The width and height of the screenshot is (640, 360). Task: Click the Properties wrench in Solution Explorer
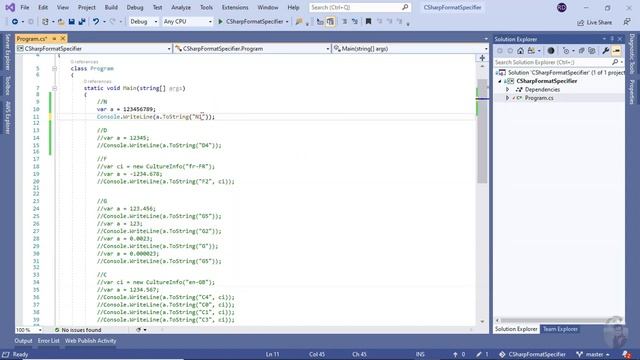pos(606,51)
